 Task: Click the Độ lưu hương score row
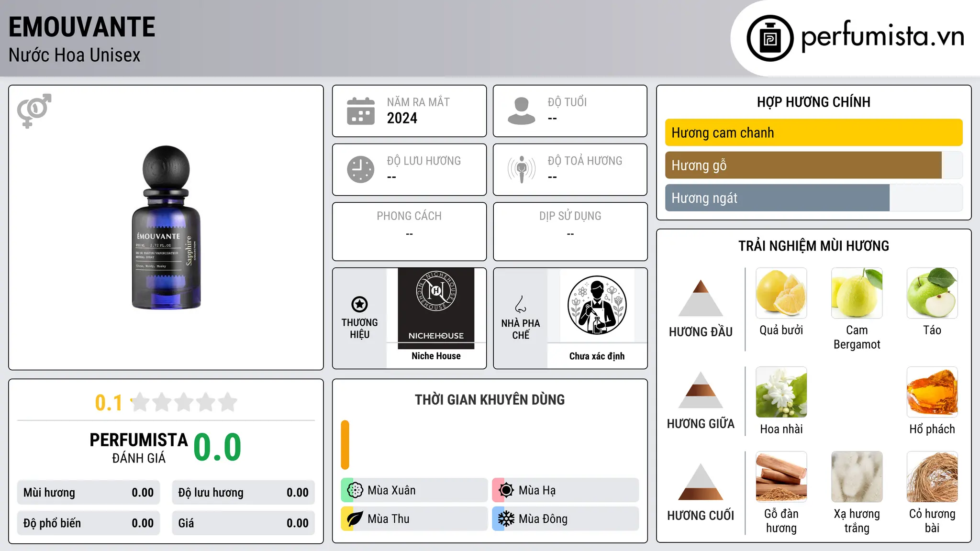(x=243, y=493)
